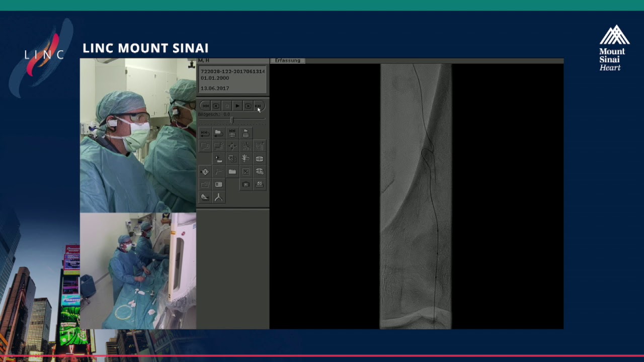Select the angle measurement tool icon
This screenshot has width=644, height=362.
[205, 198]
